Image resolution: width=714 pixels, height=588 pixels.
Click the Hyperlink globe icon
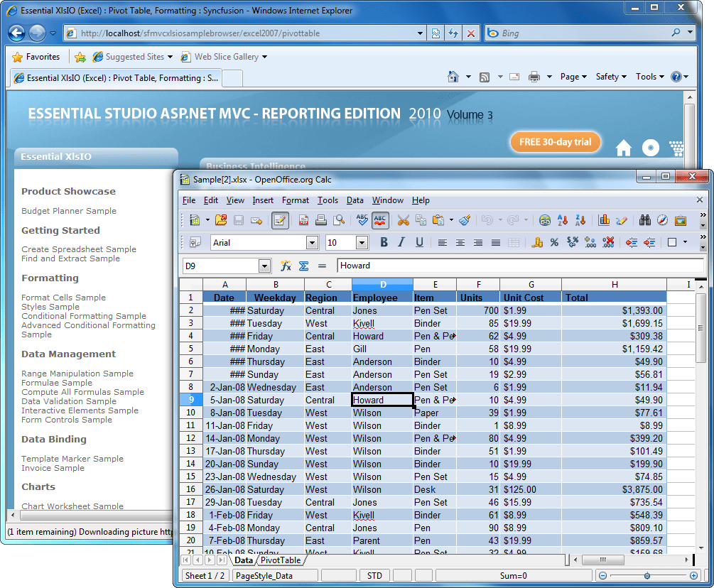point(545,221)
